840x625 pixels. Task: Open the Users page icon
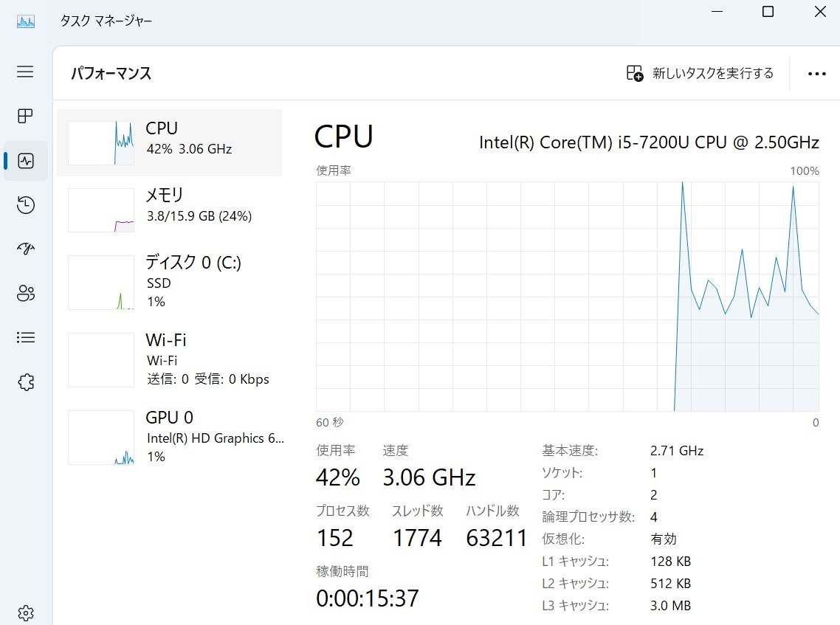pos(26,294)
